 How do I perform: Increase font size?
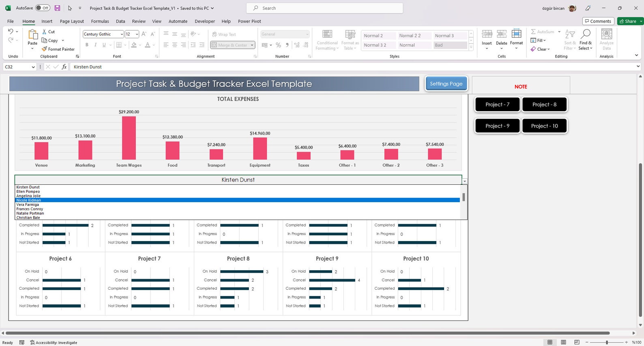pyautogui.click(x=144, y=34)
